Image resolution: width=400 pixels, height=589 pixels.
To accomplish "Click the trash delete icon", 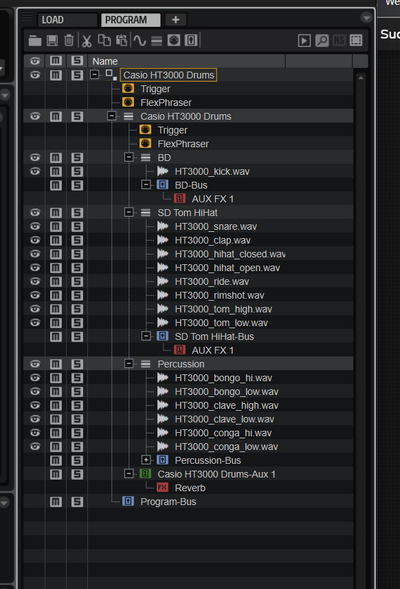I will point(69,41).
